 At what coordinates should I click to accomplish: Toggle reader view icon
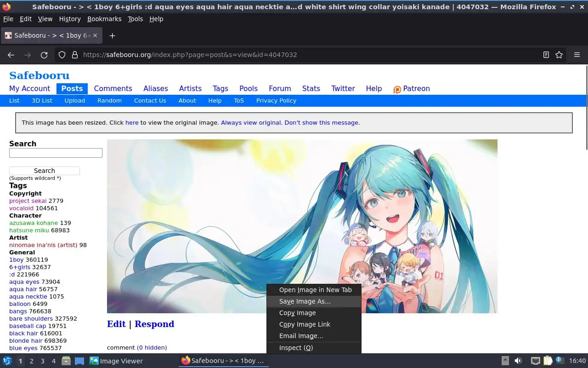546,55
